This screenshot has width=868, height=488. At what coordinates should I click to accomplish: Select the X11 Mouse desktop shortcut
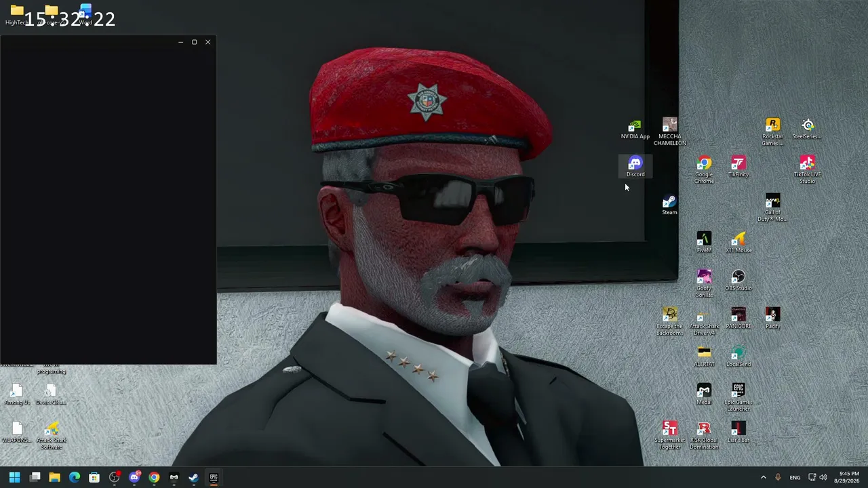pyautogui.click(x=738, y=243)
